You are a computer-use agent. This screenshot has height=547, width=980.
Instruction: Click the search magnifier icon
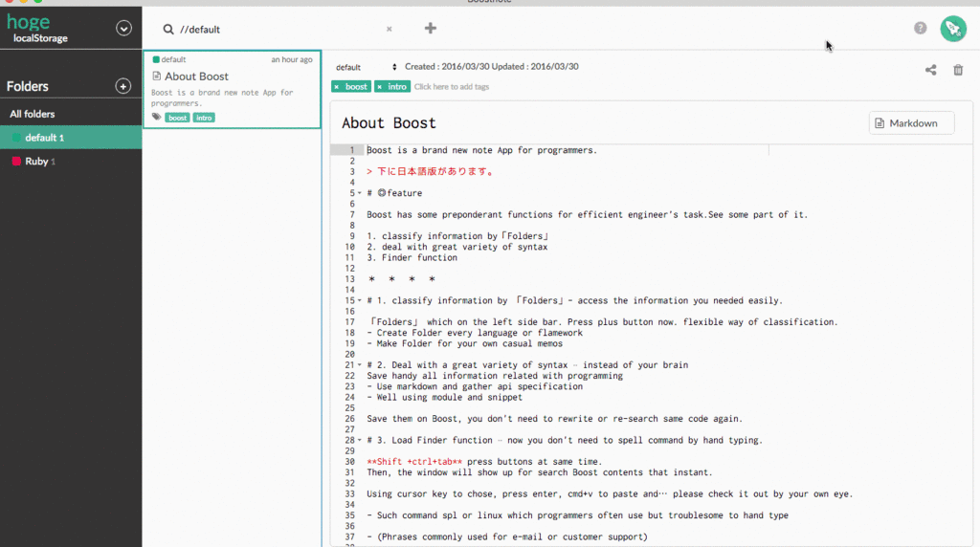(x=168, y=30)
